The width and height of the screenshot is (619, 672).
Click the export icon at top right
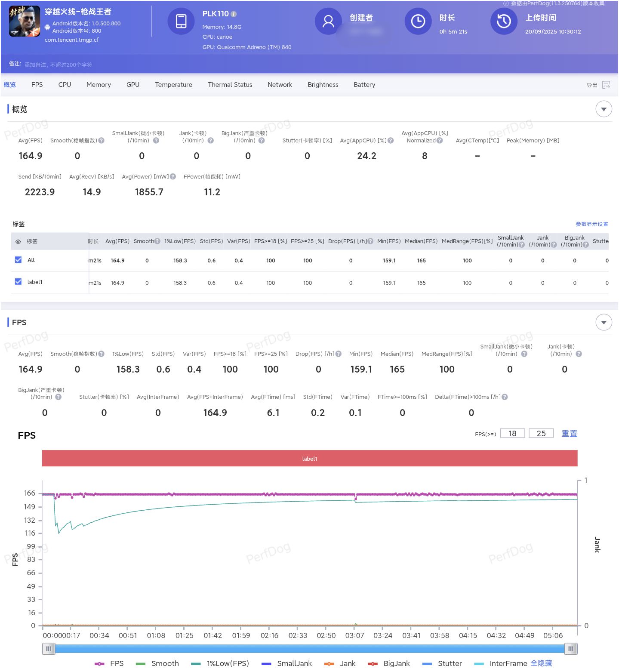coord(606,85)
